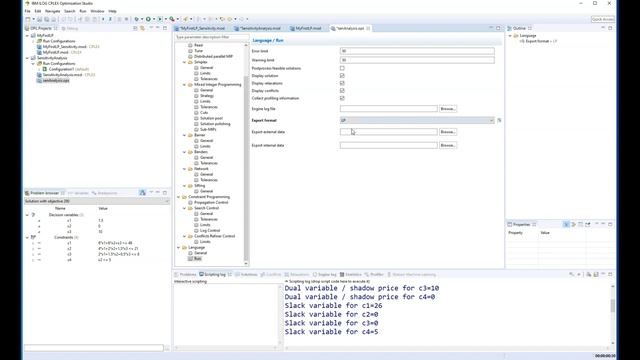Click the New toolbar icon
The width and height of the screenshot is (640, 360).
[28, 19]
